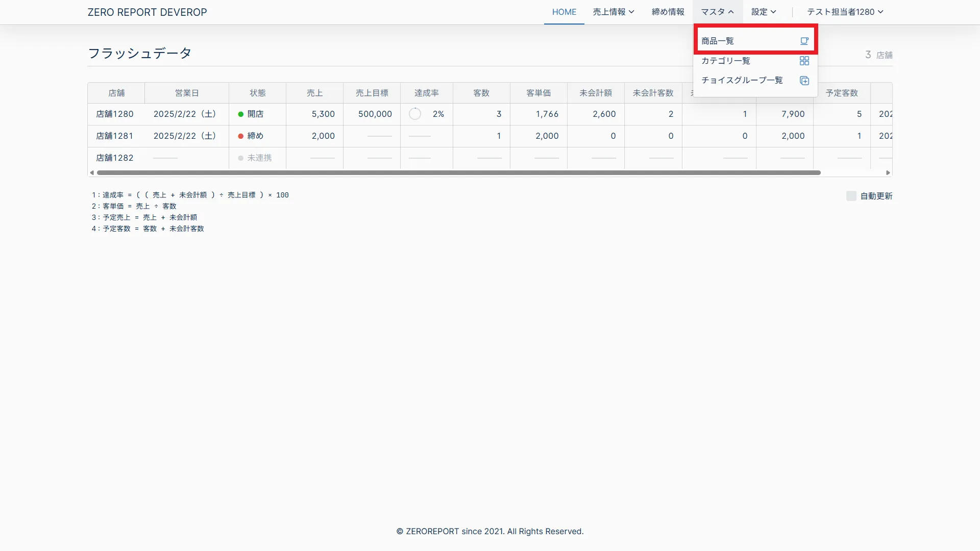
Task: Click the plus-square icon beside チョイスグループ一覧
Action: tap(804, 81)
